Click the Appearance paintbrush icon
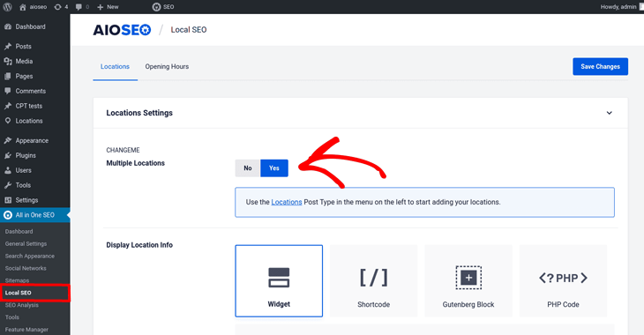Image resolution: width=644 pixels, height=335 pixels. point(8,140)
